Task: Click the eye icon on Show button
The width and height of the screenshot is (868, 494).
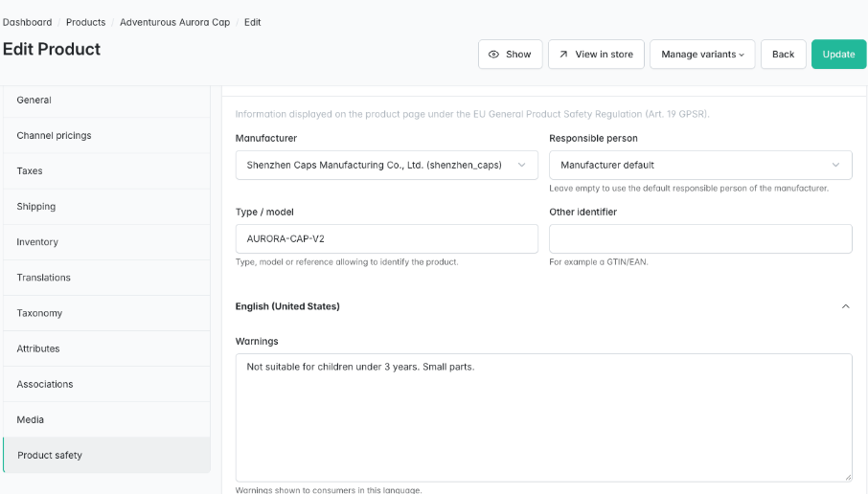Action: click(x=493, y=55)
